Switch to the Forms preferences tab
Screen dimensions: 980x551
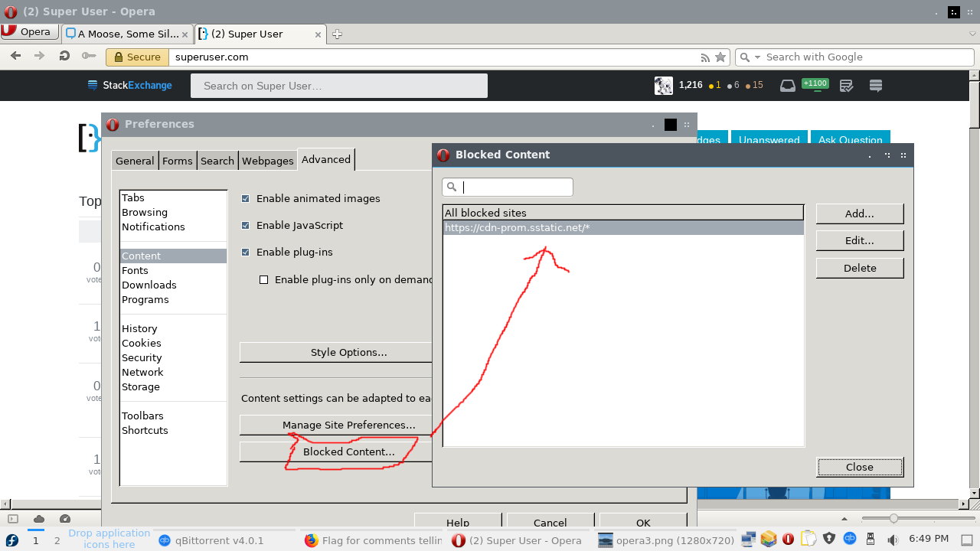point(178,161)
